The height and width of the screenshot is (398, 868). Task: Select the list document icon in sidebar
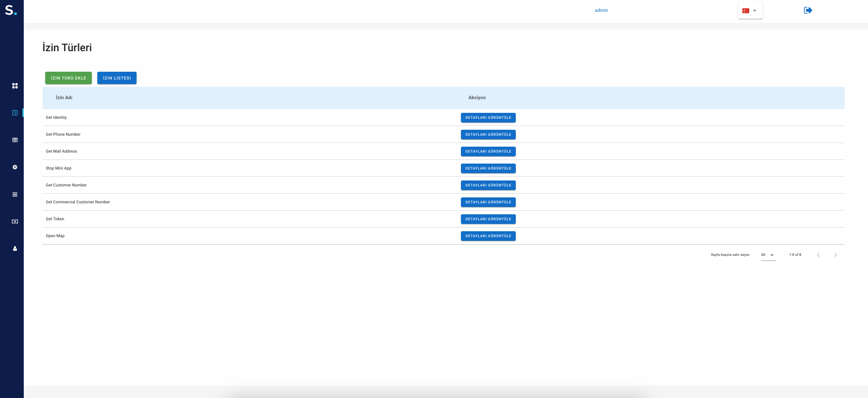coord(15,113)
